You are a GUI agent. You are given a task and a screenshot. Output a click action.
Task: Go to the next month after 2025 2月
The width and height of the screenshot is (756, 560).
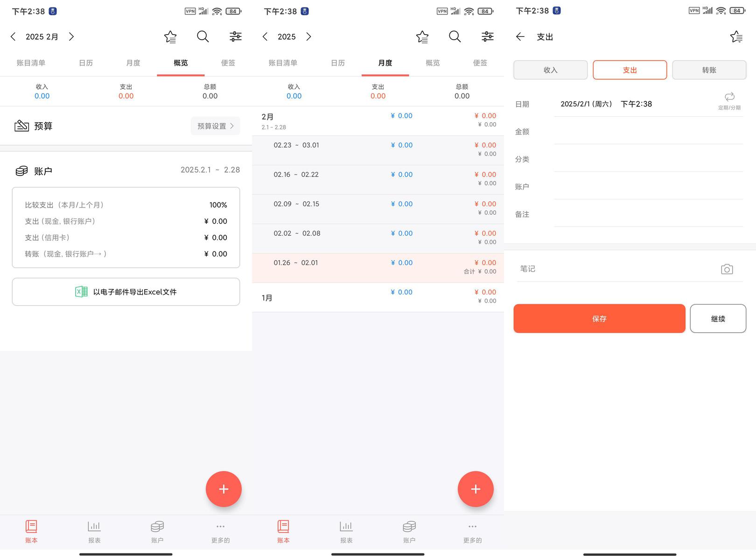click(x=71, y=37)
